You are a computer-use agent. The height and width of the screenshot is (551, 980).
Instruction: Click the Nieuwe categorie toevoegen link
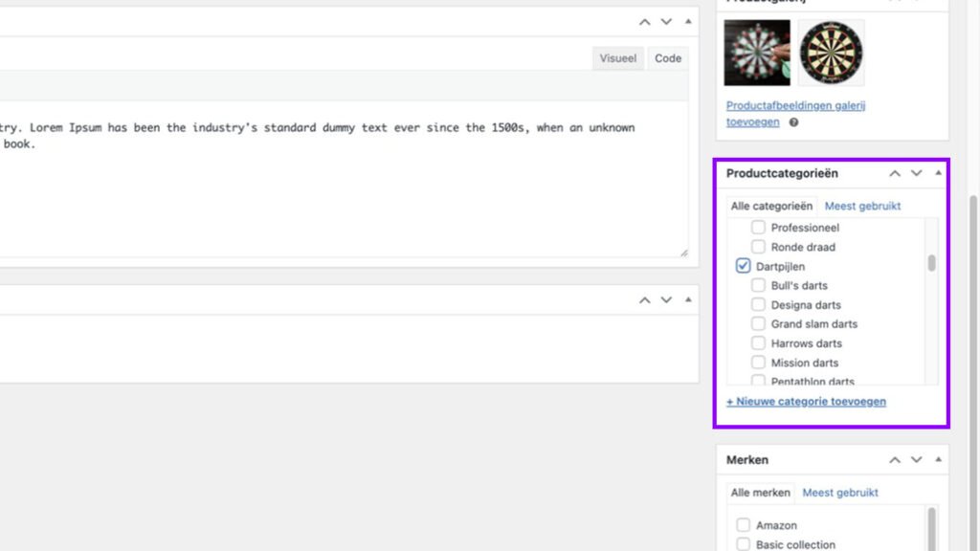tap(805, 401)
